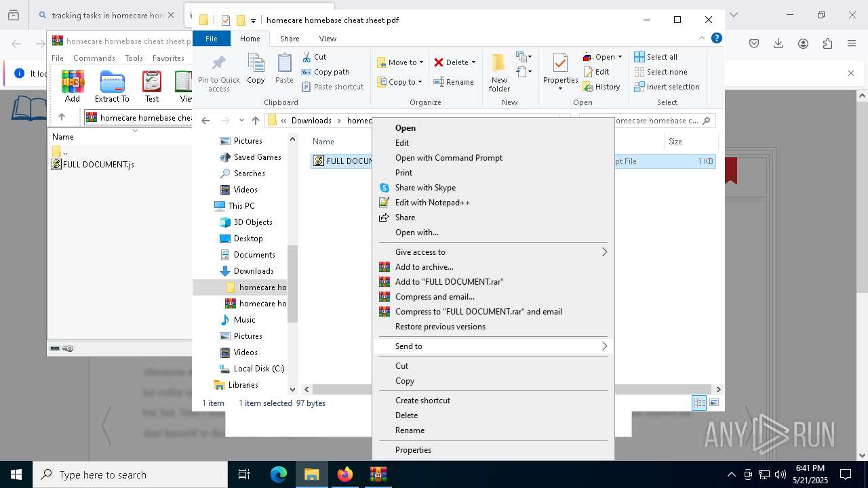Image resolution: width=868 pixels, height=488 pixels.
Task: Click Invert selection in ribbon
Action: (667, 87)
